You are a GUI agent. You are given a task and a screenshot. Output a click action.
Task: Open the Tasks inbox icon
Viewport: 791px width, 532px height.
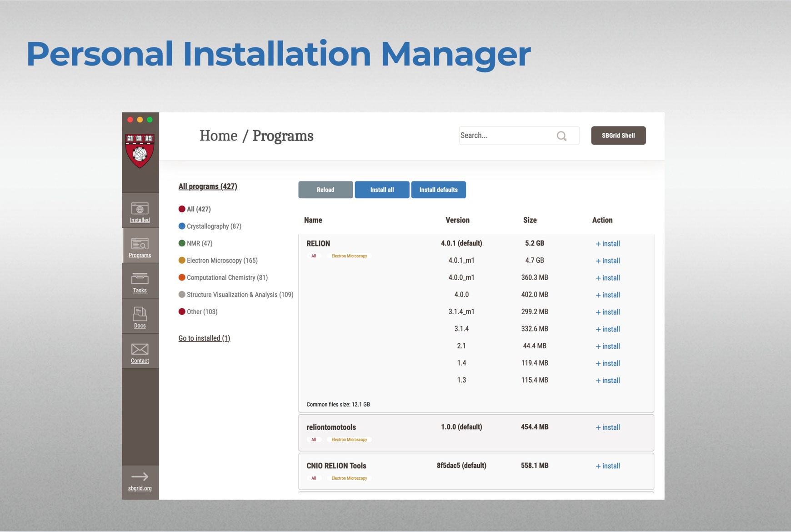(140, 279)
